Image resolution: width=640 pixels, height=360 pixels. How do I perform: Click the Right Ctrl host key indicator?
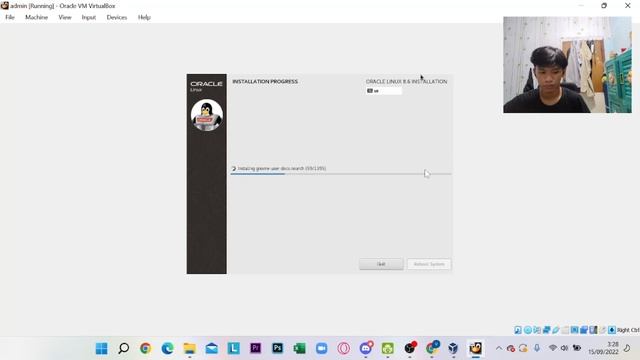(628, 330)
